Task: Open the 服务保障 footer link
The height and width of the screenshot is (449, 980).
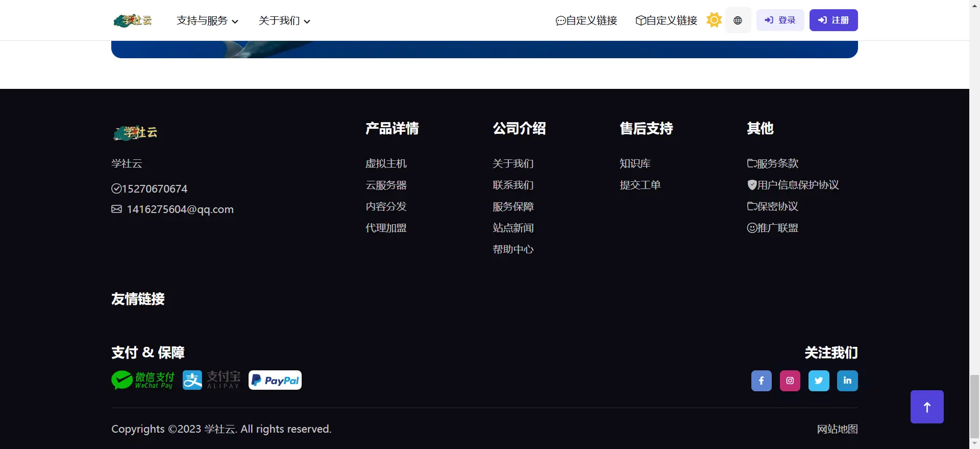Action: click(x=513, y=206)
